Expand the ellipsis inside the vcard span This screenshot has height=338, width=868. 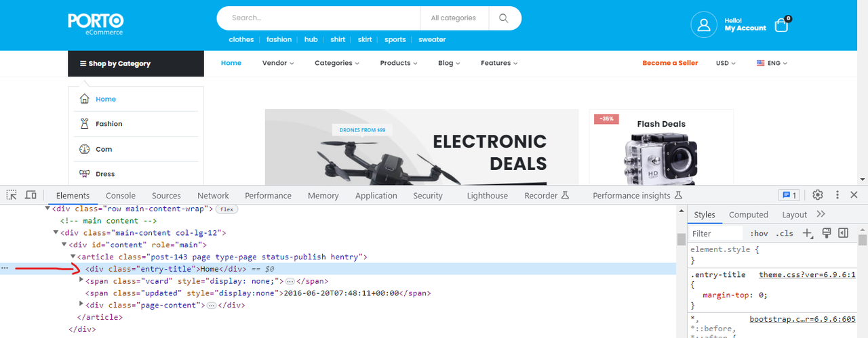290,281
